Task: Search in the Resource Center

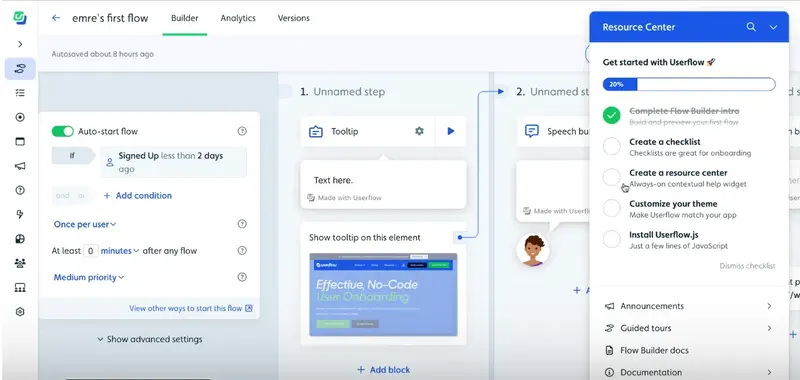Action: [x=751, y=27]
